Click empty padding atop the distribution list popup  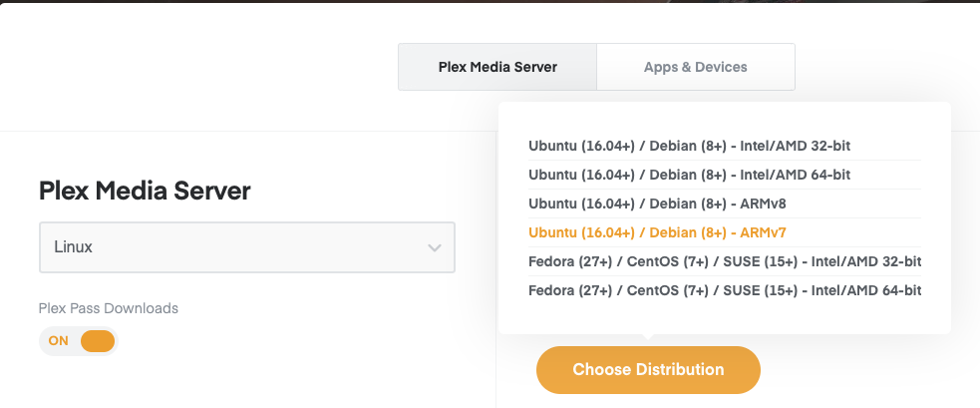pos(724,116)
